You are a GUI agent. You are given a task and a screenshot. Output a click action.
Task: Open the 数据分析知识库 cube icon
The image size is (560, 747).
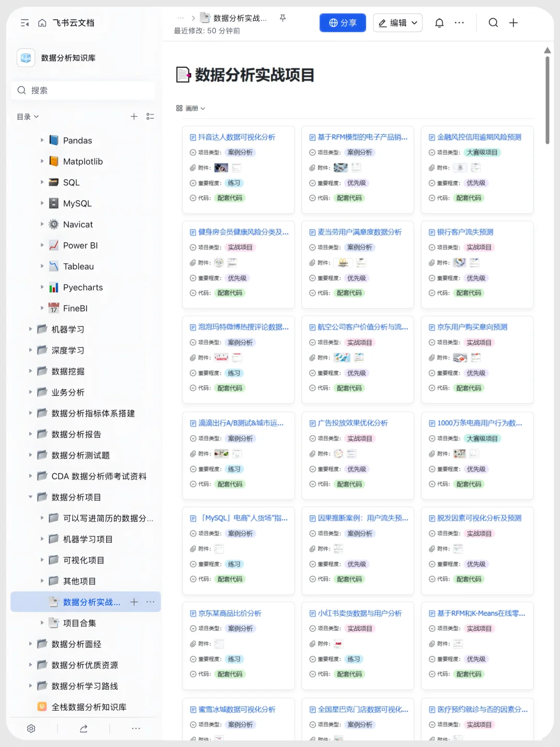tap(26, 58)
